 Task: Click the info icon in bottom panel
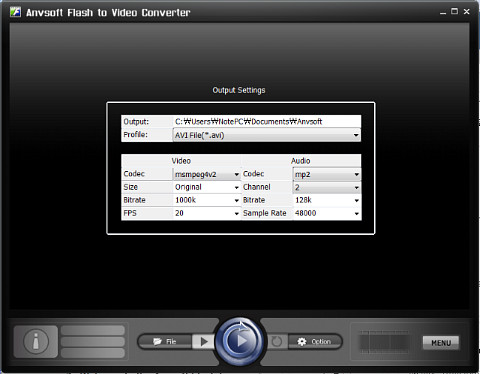(x=36, y=341)
